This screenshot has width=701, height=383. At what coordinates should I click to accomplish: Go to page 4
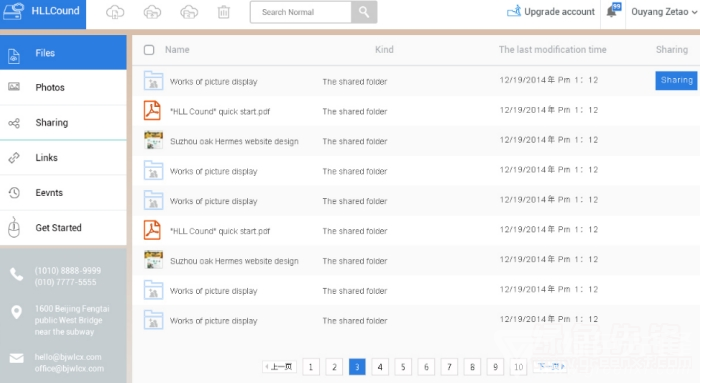tap(380, 367)
